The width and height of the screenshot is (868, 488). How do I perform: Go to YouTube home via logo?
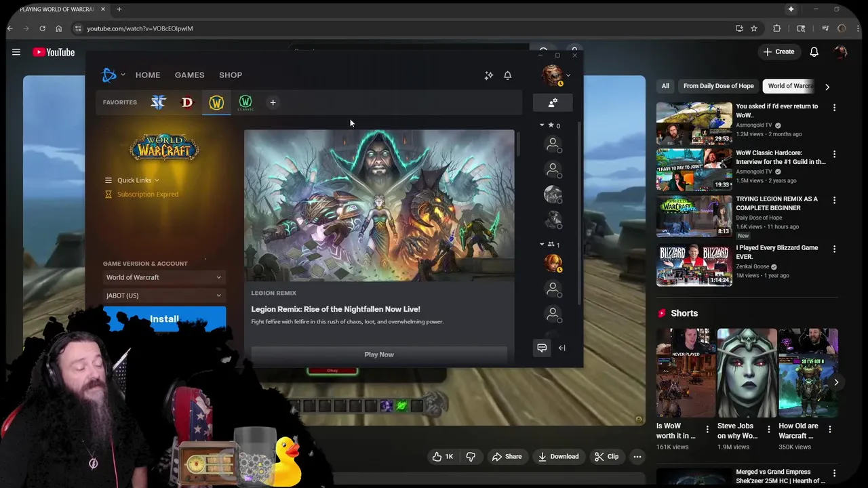point(54,52)
